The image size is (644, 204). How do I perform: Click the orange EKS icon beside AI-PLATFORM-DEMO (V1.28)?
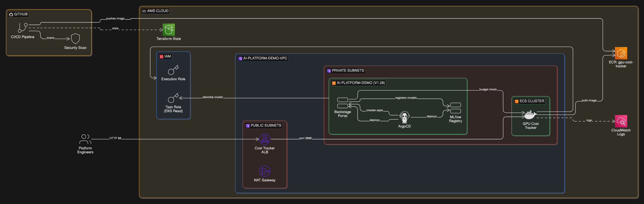point(334,83)
